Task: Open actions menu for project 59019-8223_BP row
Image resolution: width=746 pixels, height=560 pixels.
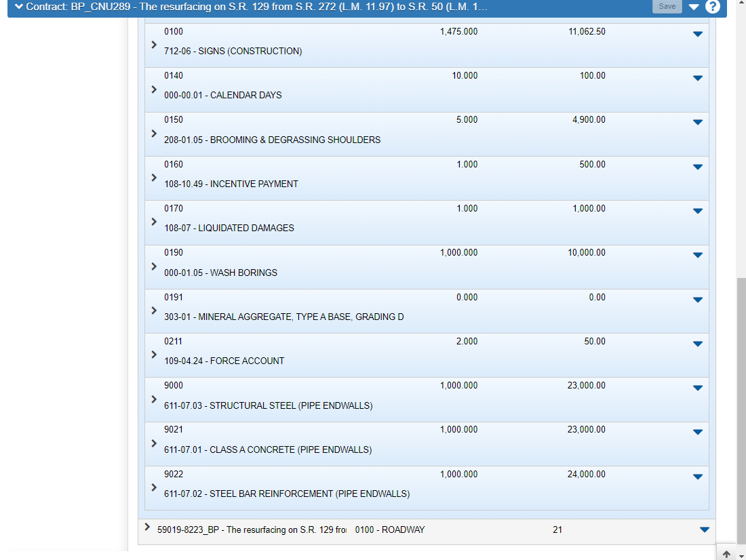Action: click(x=704, y=530)
